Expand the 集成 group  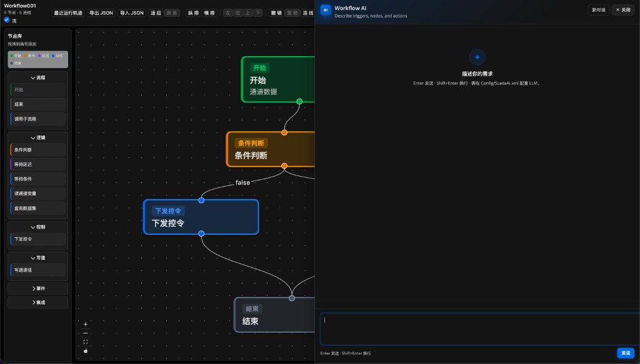37,302
